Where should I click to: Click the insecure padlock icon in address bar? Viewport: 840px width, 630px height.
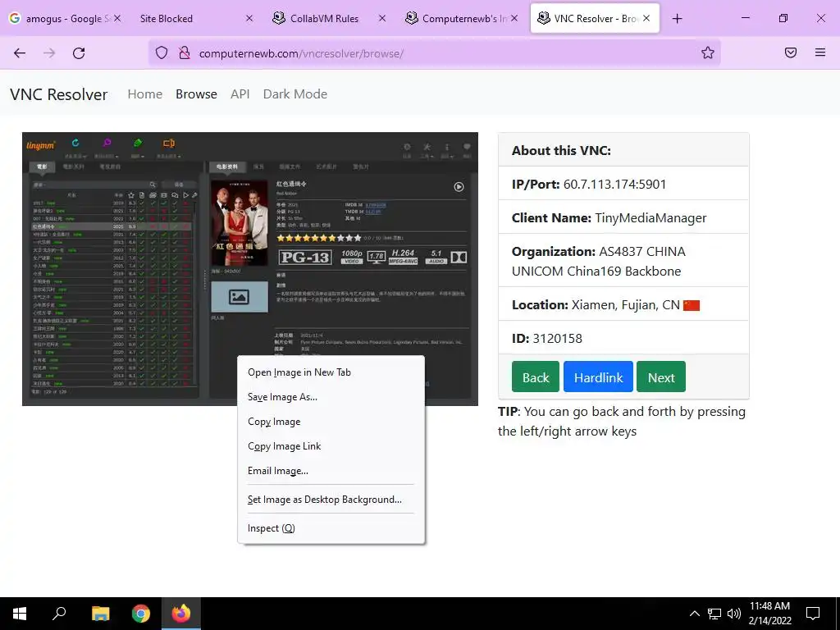click(185, 52)
